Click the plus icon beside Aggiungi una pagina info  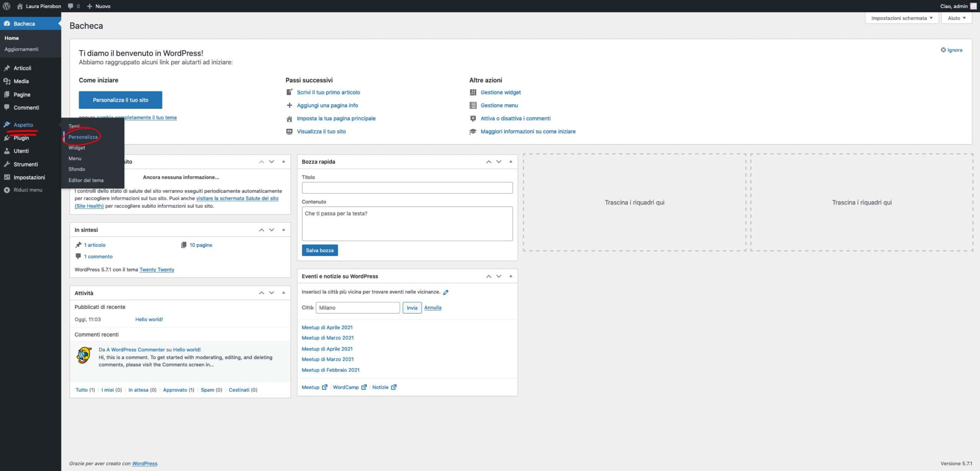289,105
